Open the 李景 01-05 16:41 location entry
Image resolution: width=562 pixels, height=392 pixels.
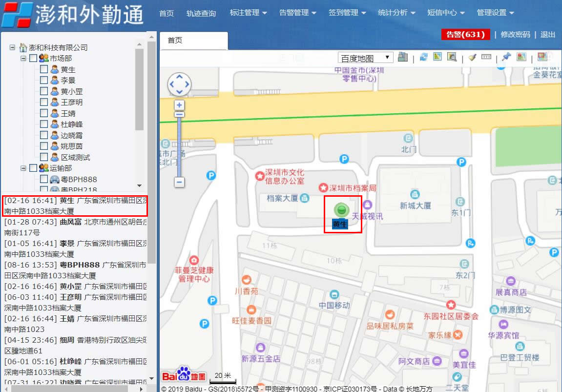76,248
